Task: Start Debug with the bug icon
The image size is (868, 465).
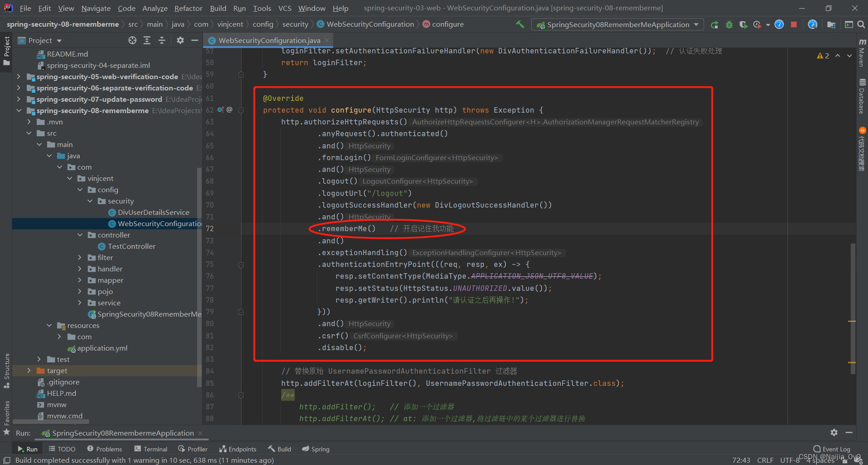Action: (729, 24)
